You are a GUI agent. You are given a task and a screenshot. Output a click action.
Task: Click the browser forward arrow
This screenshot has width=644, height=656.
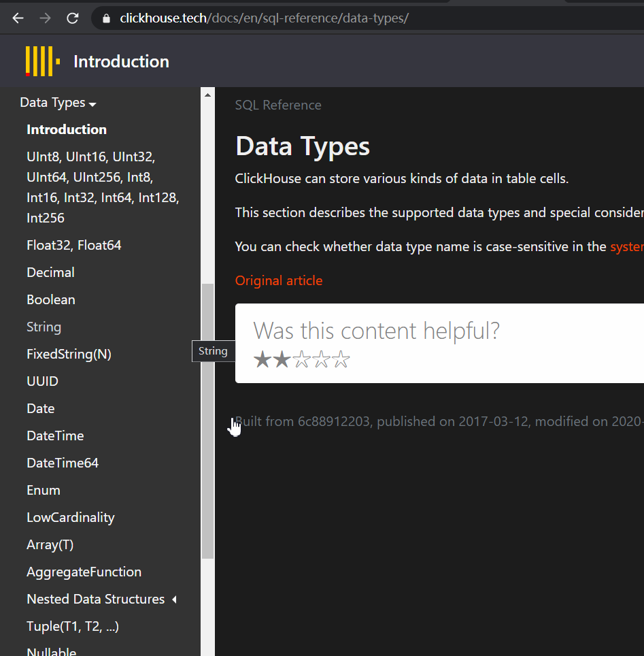coord(46,18)
